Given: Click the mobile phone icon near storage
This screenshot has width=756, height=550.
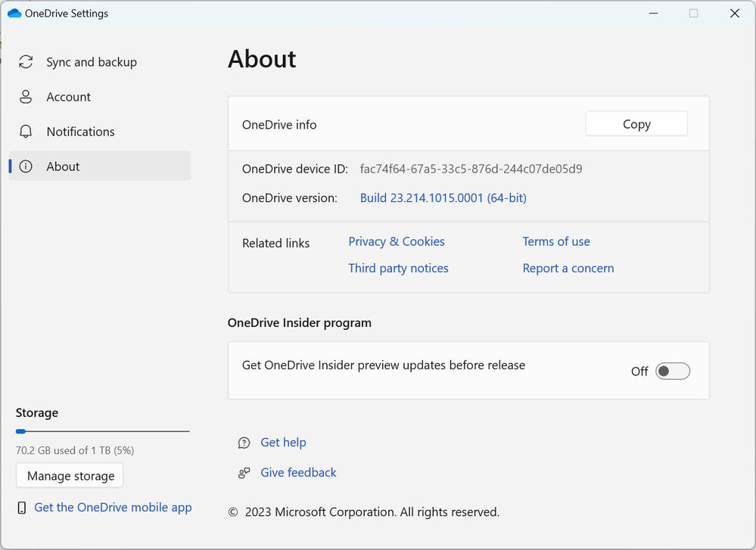Looking at the screenshot, I should [22, 508].
